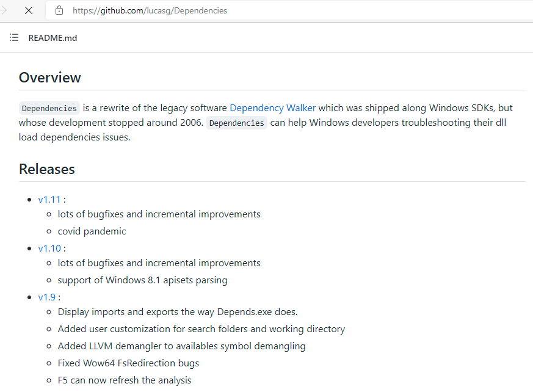The width and height of the screenshot is (533, 392).
Task: Open the v1.11 release link
Action: 49,199
